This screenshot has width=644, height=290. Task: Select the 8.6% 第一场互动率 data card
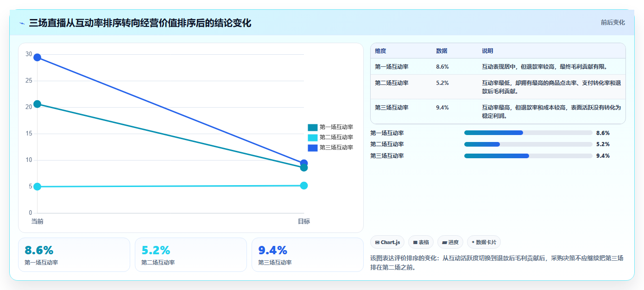tap(74, 255)
